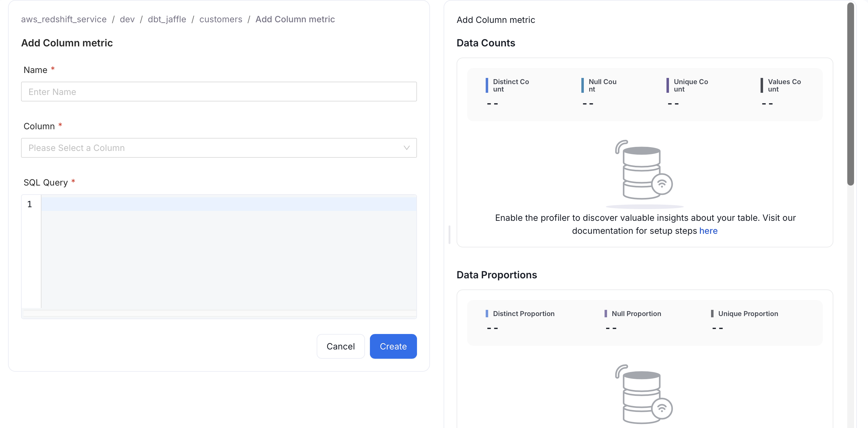
Task: Click the Values Count metric label
Action: pyautogui.click(x=784, y=86)
